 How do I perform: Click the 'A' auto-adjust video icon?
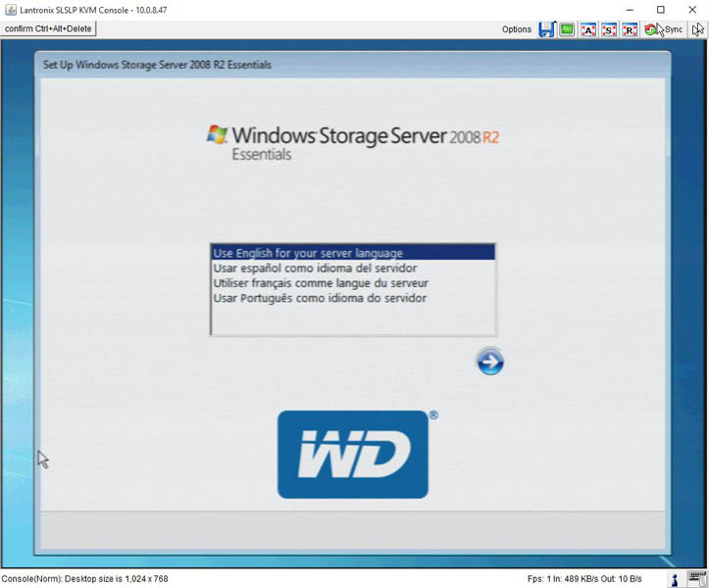587,29
